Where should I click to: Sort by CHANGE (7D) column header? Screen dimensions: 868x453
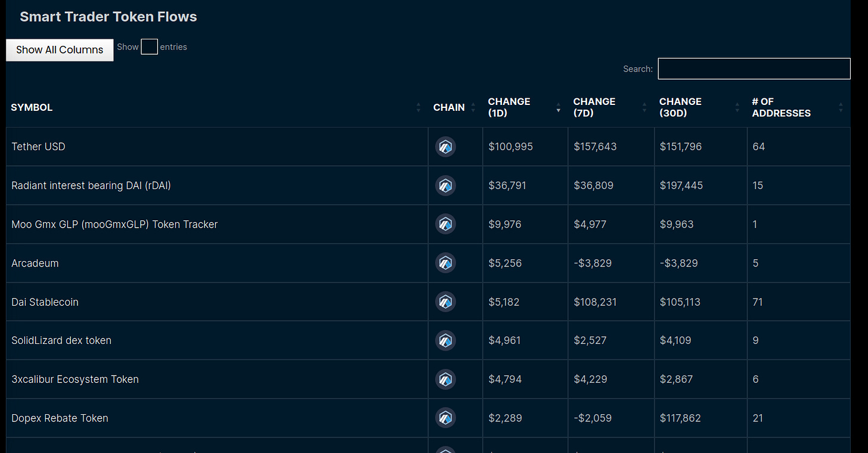coord(611,107)
